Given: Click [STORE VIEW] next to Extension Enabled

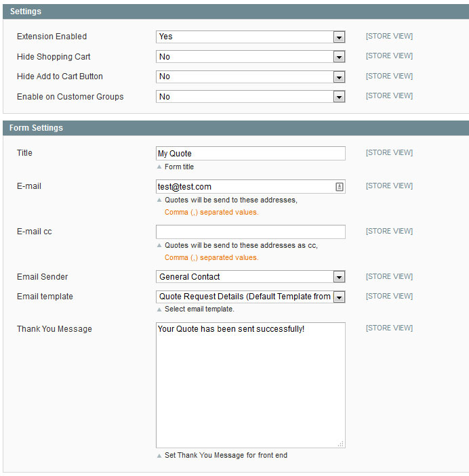Looking at the screenshot, I should (389, 36).
